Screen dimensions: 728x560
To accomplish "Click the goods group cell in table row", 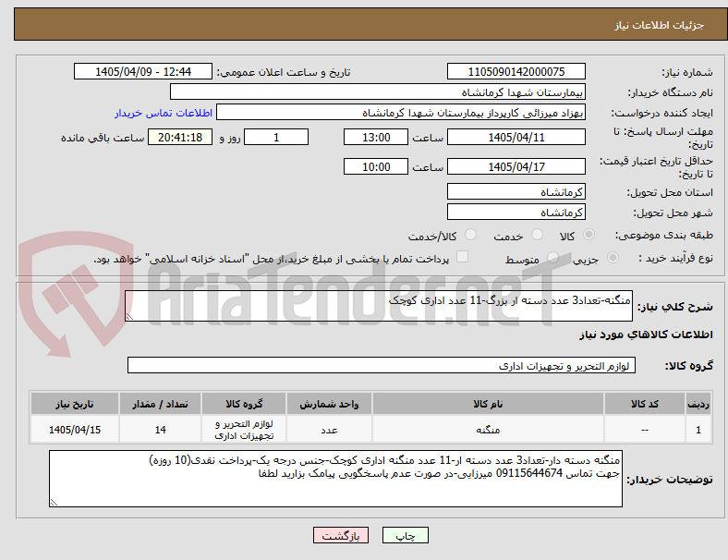I will click(x=244, y=430).
